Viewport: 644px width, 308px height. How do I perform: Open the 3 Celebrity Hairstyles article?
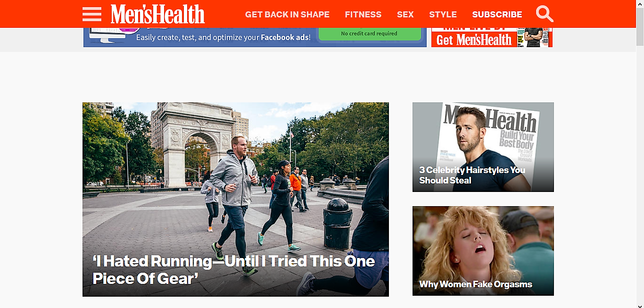(472, 175)
